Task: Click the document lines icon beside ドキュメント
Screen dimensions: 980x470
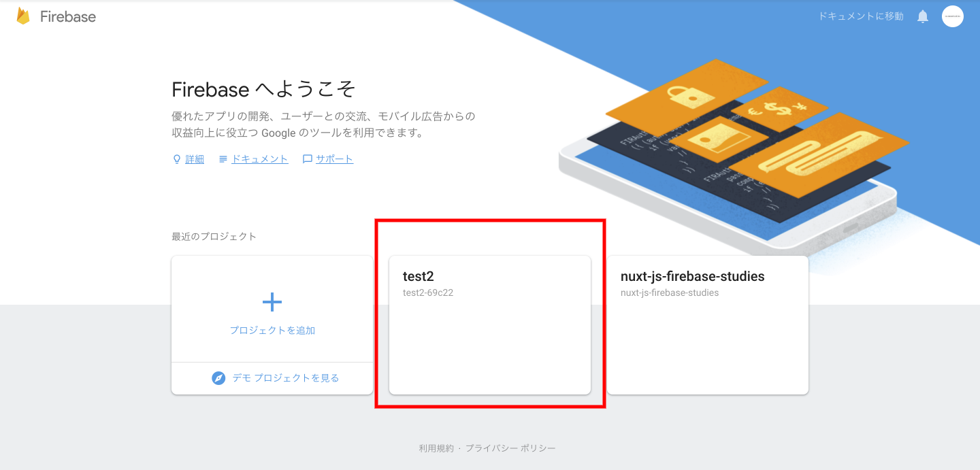Action: point(223,159)
